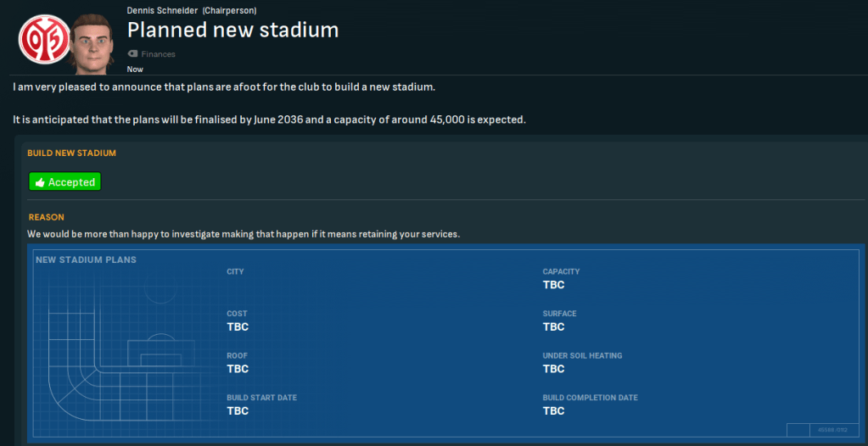Click the New Stadium Plans panel title
This screenshot has height=446, width=868.
(86, 259)
